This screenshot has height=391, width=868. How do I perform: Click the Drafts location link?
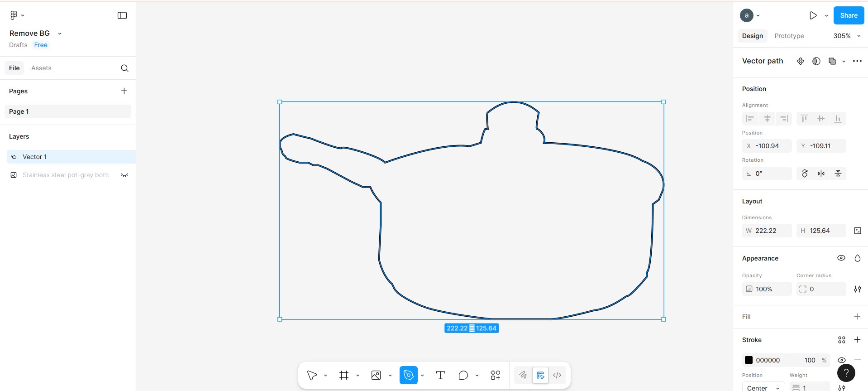[18, 45]
